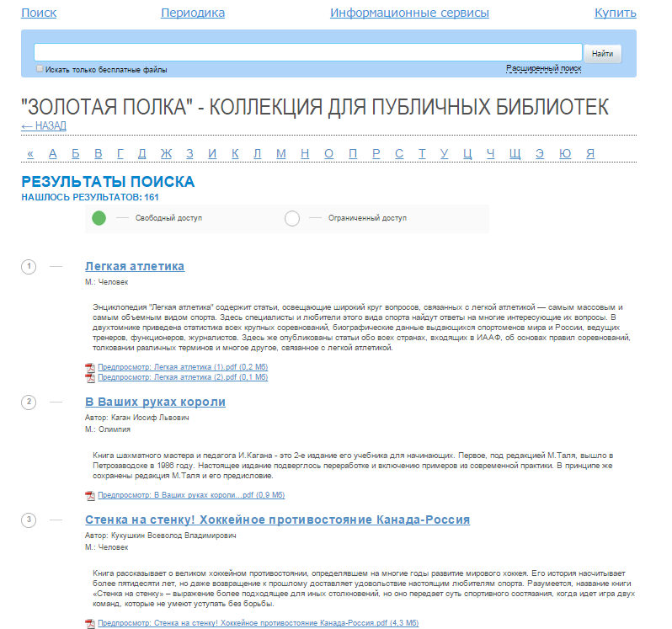This screenshot has height=629, width=672.
Task: Filter by letter Ч
Action: coord(490,153)
